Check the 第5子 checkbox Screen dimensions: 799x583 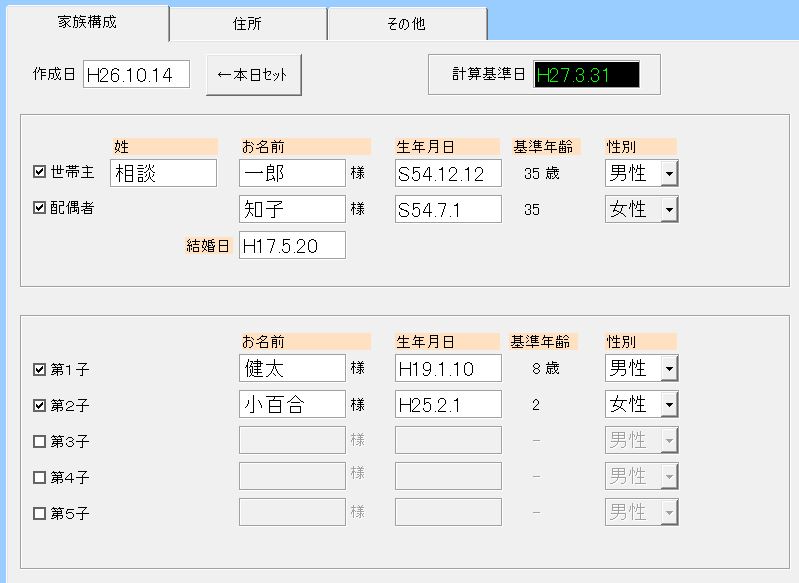pos(40,513)
